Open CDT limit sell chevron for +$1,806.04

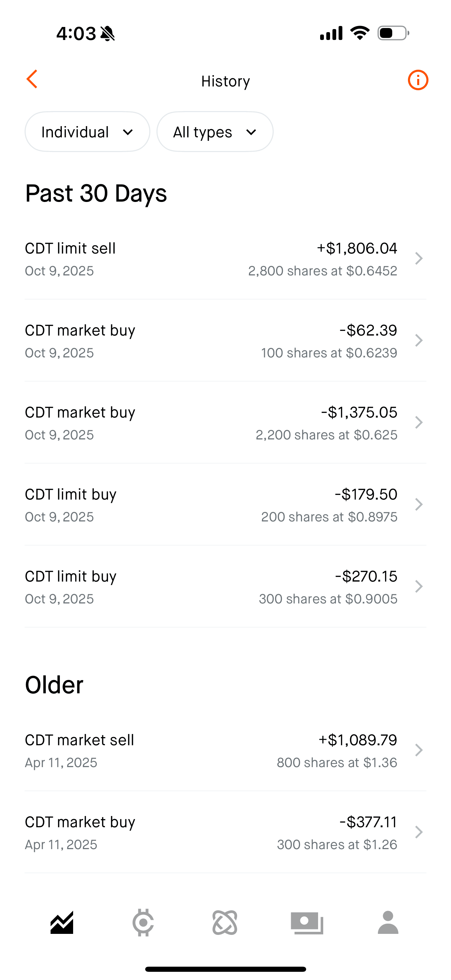pyautogui.click(x=419, y=259)
